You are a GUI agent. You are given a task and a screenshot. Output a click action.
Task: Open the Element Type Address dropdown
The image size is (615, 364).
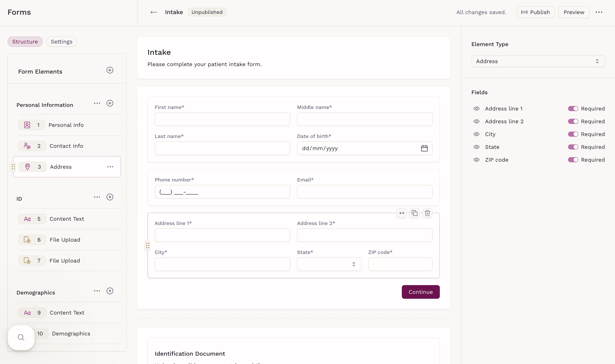(538, 61)
